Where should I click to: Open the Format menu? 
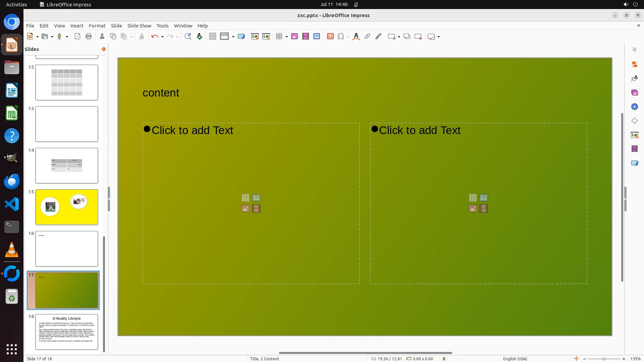click(x=97, y=26)
